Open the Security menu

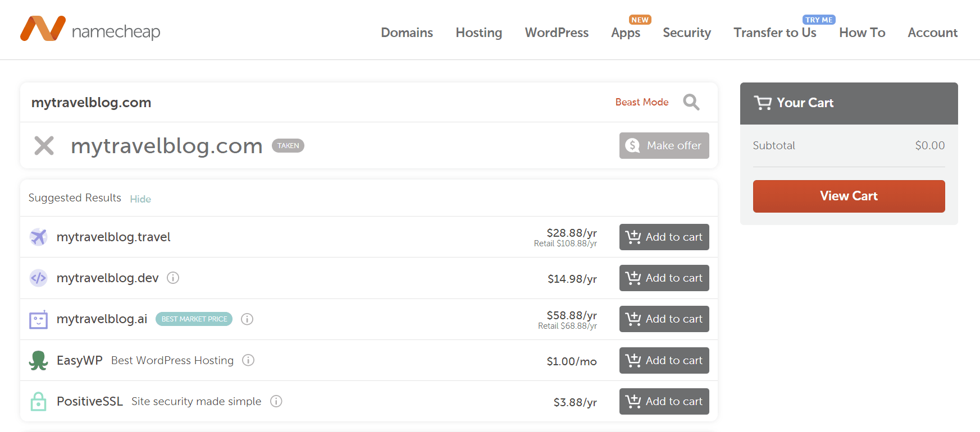click(x=687, y=33)
